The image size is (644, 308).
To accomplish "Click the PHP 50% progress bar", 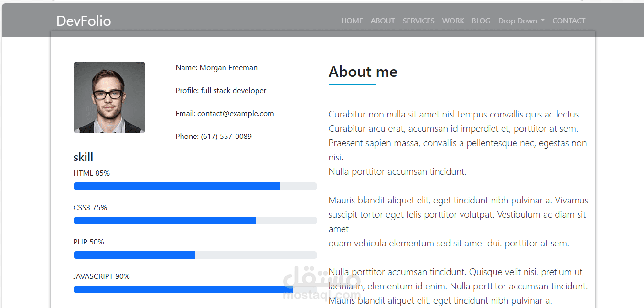I will (195, 255).
